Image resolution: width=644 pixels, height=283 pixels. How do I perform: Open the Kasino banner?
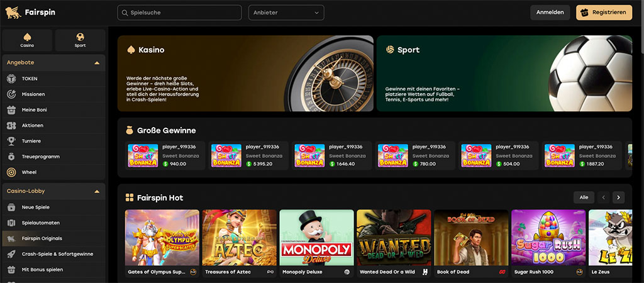(246, 73)
